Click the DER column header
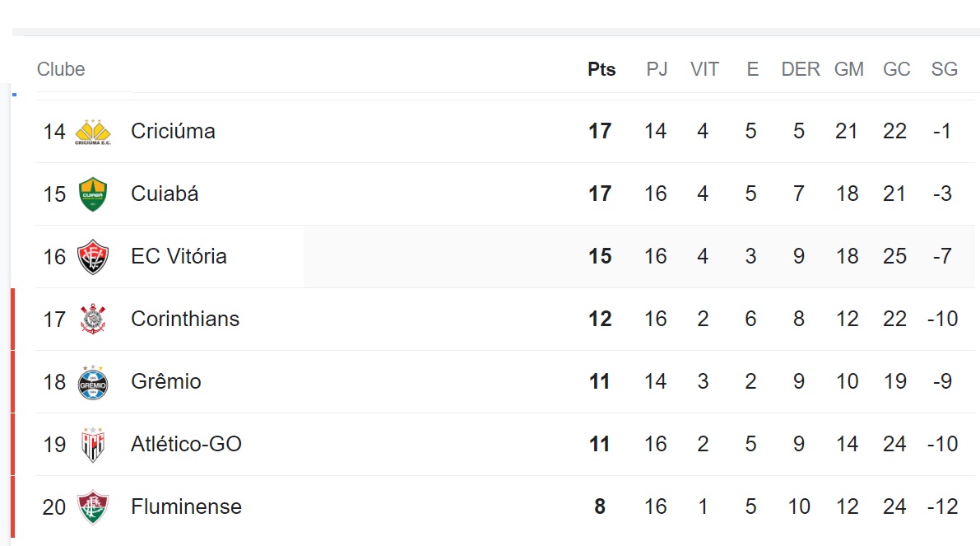The height and width of the screenshot is (546, 980). point(801,69)
